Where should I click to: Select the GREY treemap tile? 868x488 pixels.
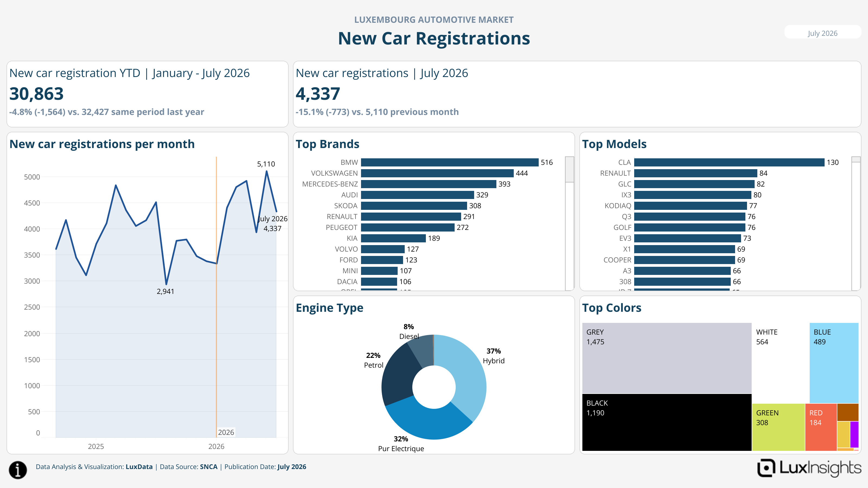(667, 358)
